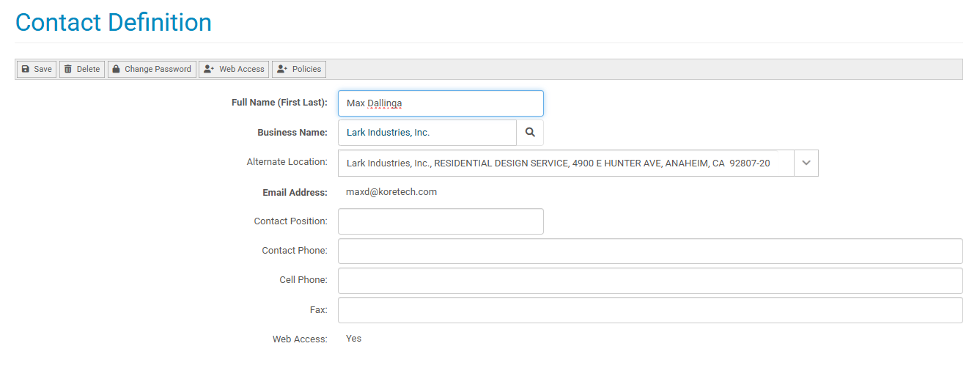Click the Save floppy disk icon
The image size is (980, 368).
[25, 69]
